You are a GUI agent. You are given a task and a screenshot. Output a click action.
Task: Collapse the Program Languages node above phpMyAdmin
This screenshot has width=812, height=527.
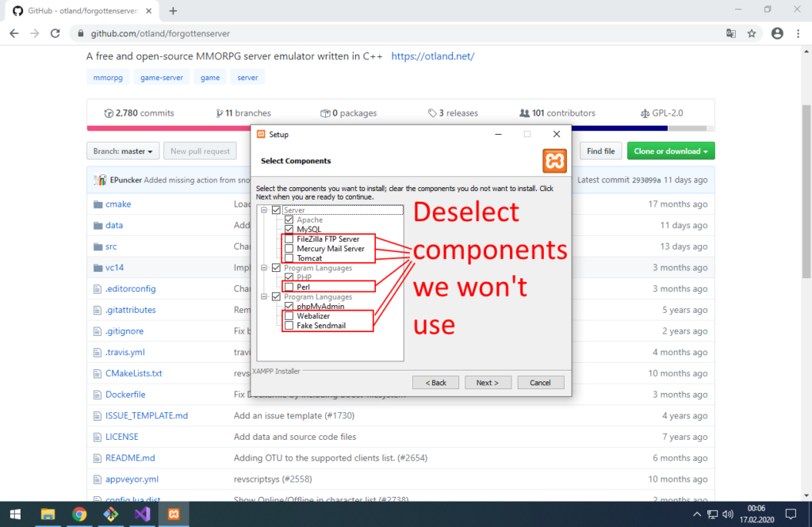click(264, 296)
